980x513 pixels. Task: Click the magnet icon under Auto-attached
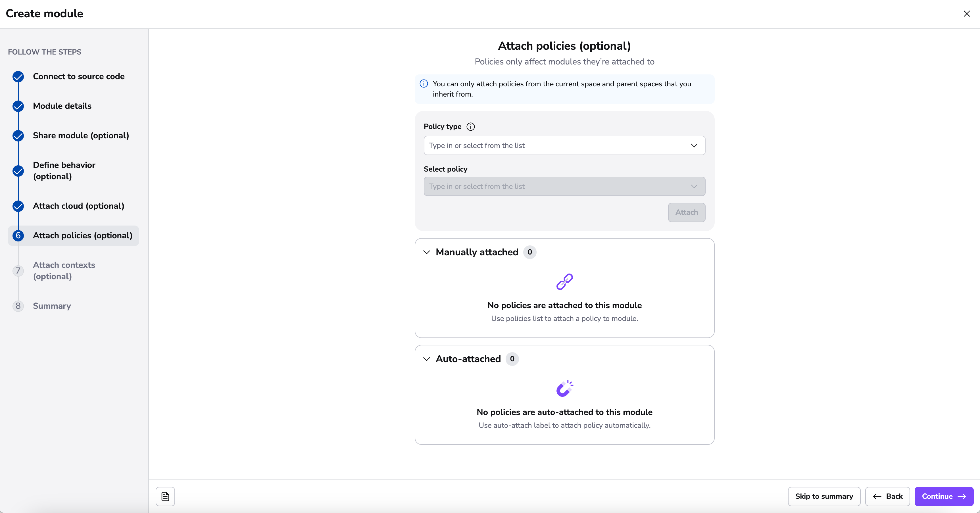(x=564, y=389)
